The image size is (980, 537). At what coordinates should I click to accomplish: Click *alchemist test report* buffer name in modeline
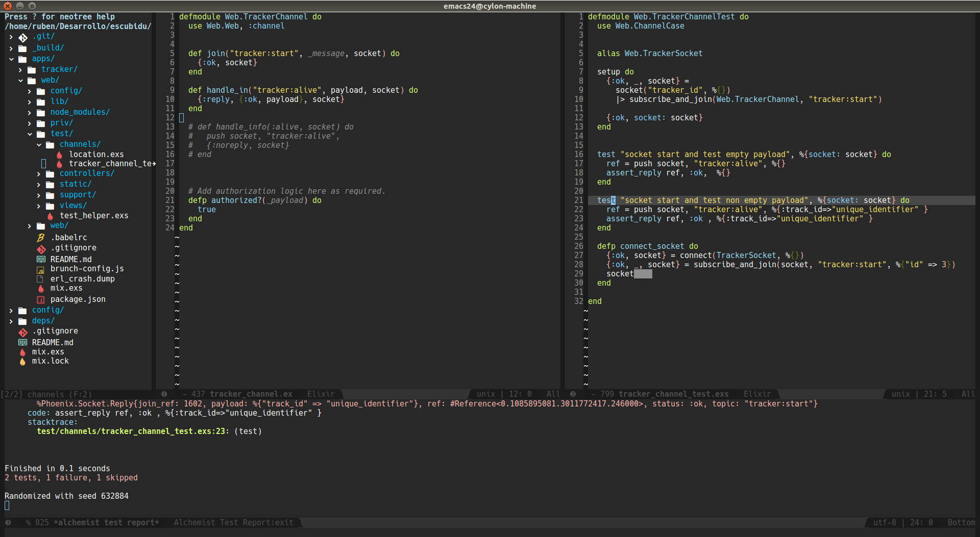tap(106, 522)
